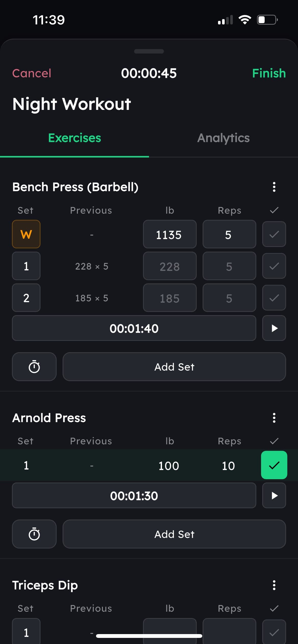The image size is (298, 644).
Task: Tap the stopwatch icon under Arnold Press
Action: (x=34, y=534)
